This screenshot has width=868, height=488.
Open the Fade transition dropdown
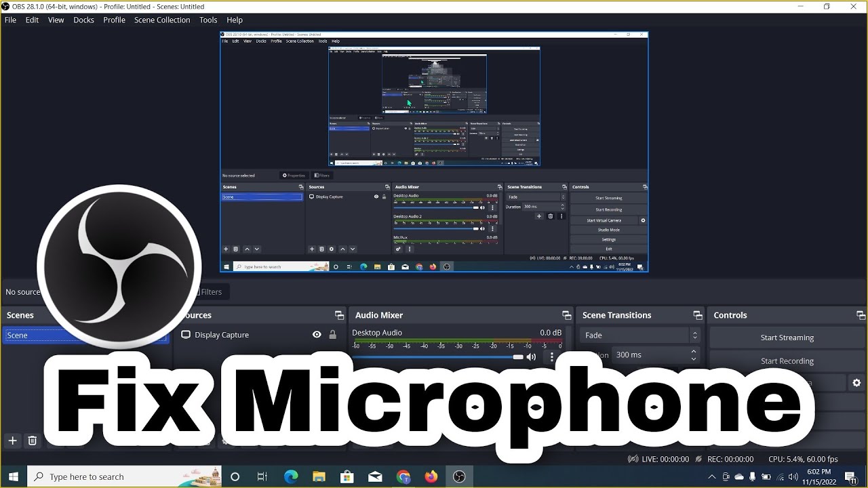coord(639,335)
